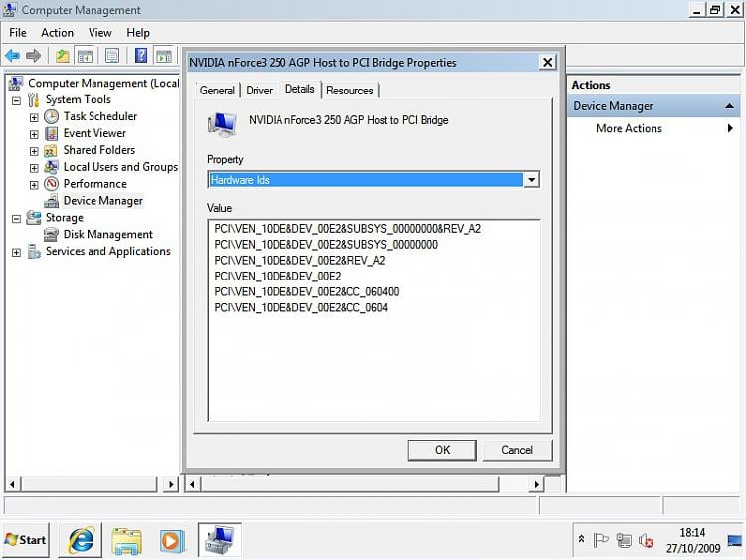Close the nForce3 Properties dialog
Viewport: 746px width, 560px height.
(548, 62)
